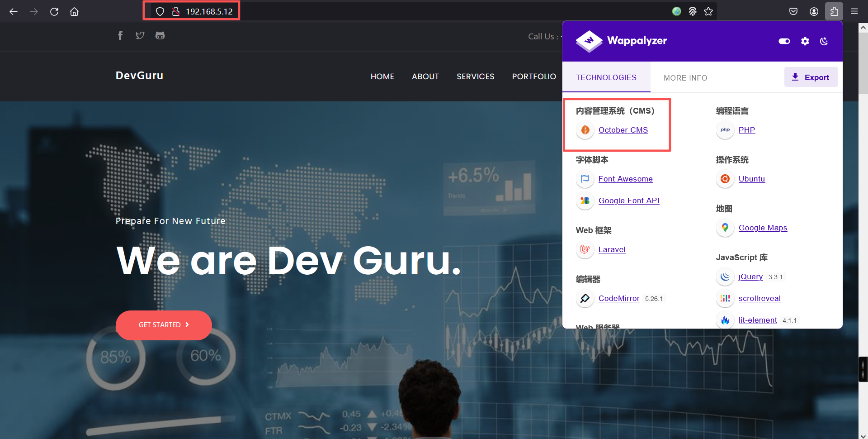Open Wappalyzer settings gear

click(x=805, y=41)
